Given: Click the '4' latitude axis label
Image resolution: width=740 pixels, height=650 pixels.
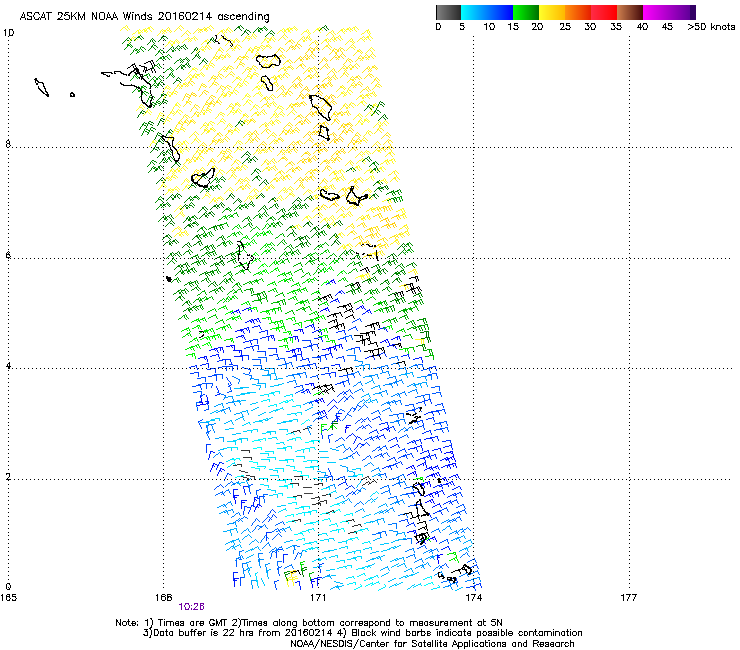Looking at the screenshot, I should [8, 366].
